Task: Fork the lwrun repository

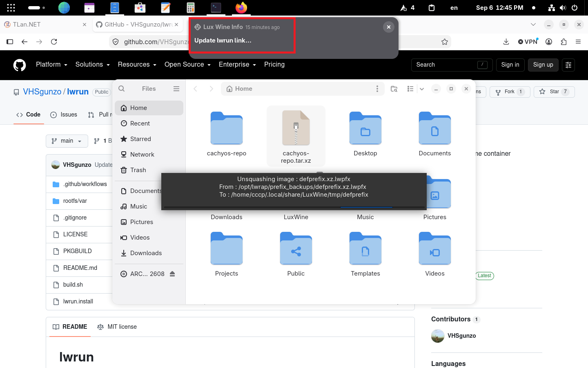Action: [x=510, y=92]
